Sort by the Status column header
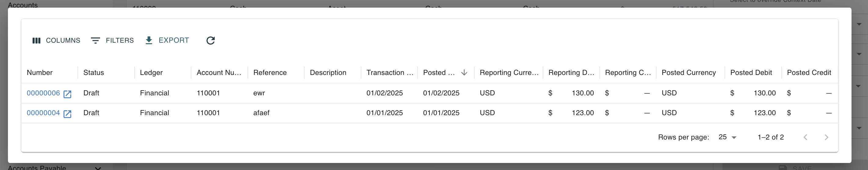This screenshot has height=170, width=868. coord(94,73)
